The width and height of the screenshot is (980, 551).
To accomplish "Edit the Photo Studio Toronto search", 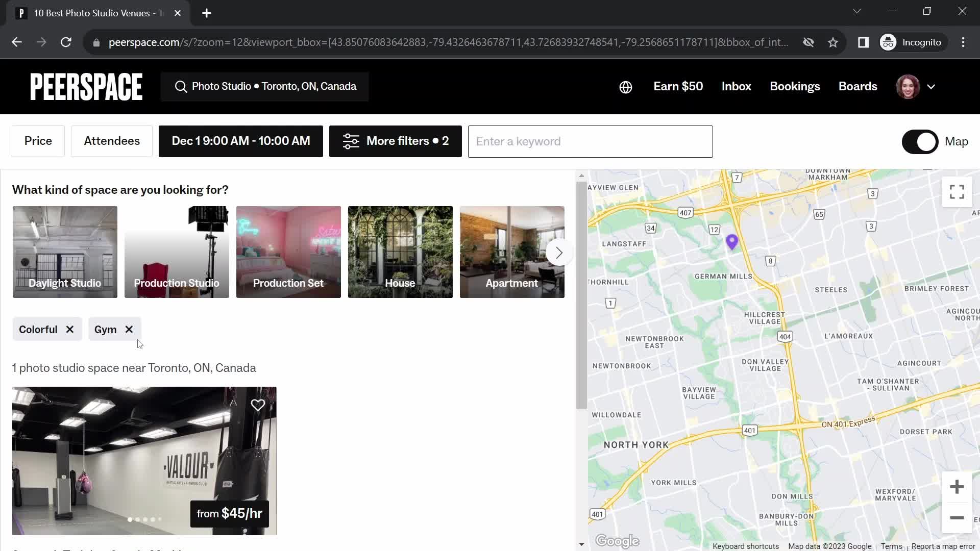I will [x=264, y=87].
